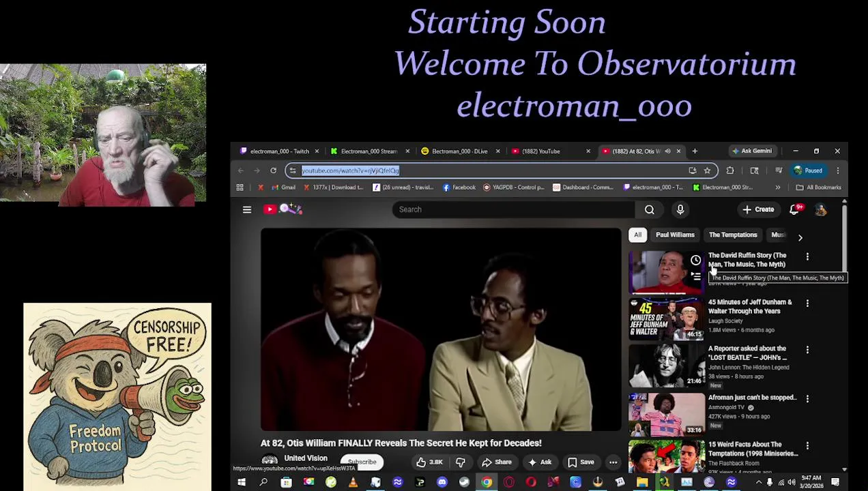
Task: Mute the playing Otis Williams tab speaker icon
Action: [667, 151]
